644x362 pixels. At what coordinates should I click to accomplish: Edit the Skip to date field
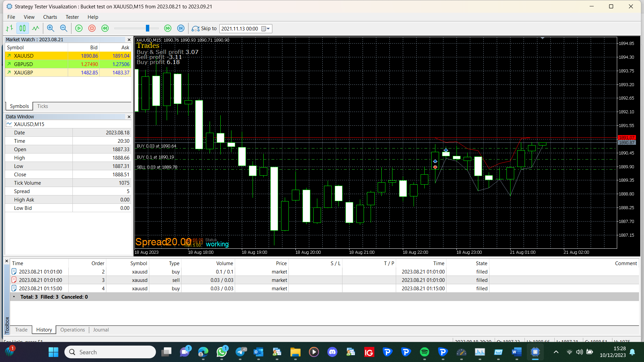coord(240,29)
